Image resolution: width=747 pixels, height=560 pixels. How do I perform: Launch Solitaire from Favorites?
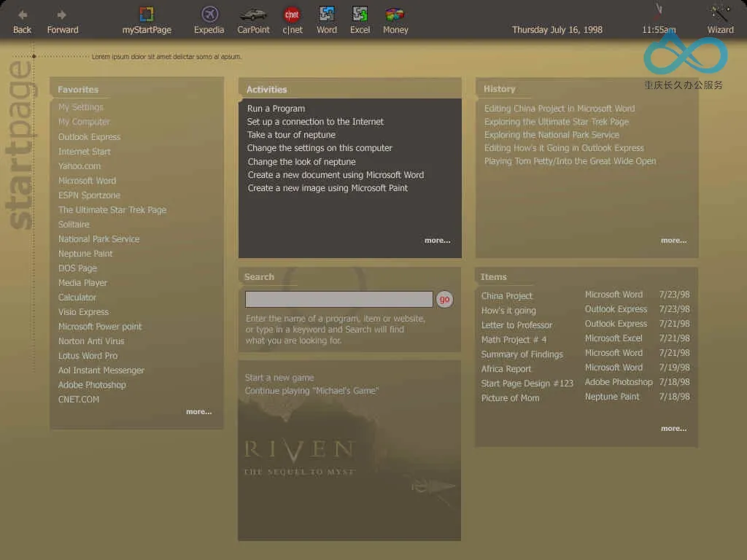click(74, 225)
